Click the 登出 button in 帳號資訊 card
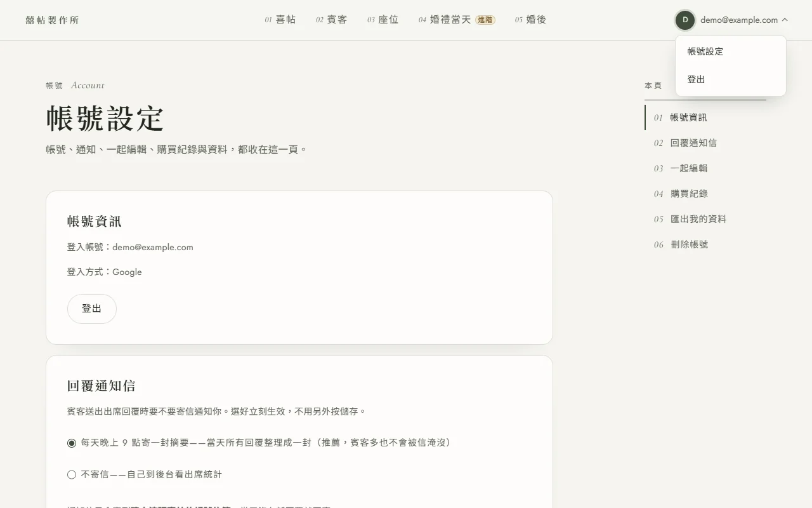The height and width of the screenshot is (508, 812). 92,309
